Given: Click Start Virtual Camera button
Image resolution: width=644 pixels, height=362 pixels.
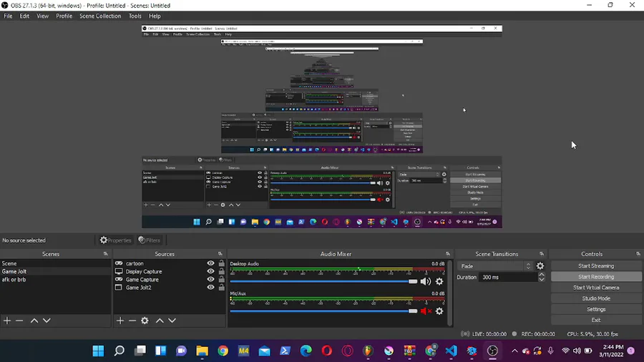Looking at the screenshot, I should pyautogui.click(x=596, y=288).
